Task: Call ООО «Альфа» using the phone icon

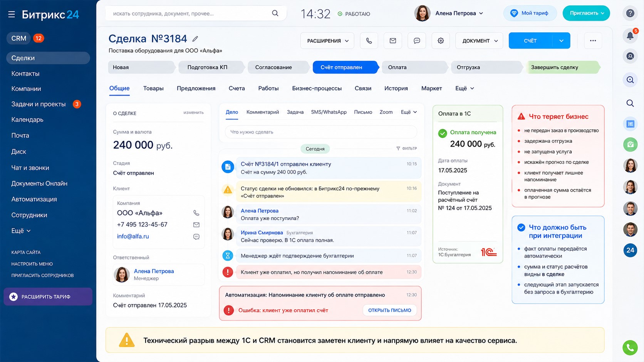Action: [x=196, y=213]
